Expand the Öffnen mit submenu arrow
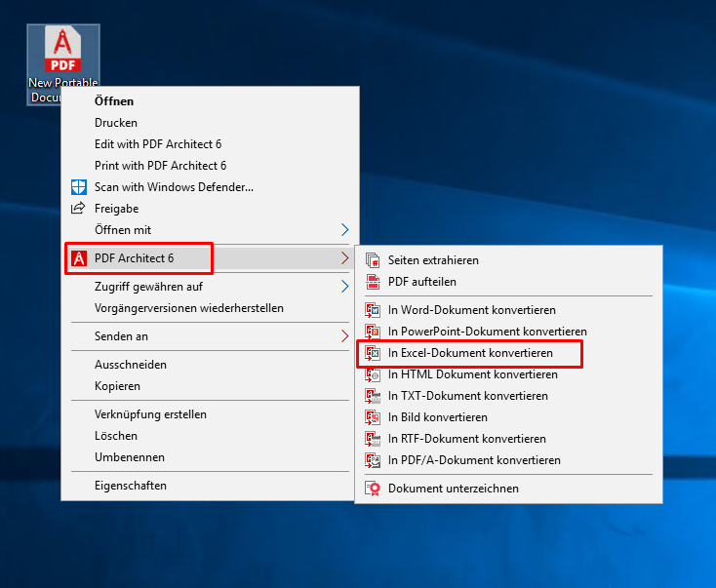This screenshot has height=588, width=716. pyautogui.click(x=344, y=229)
